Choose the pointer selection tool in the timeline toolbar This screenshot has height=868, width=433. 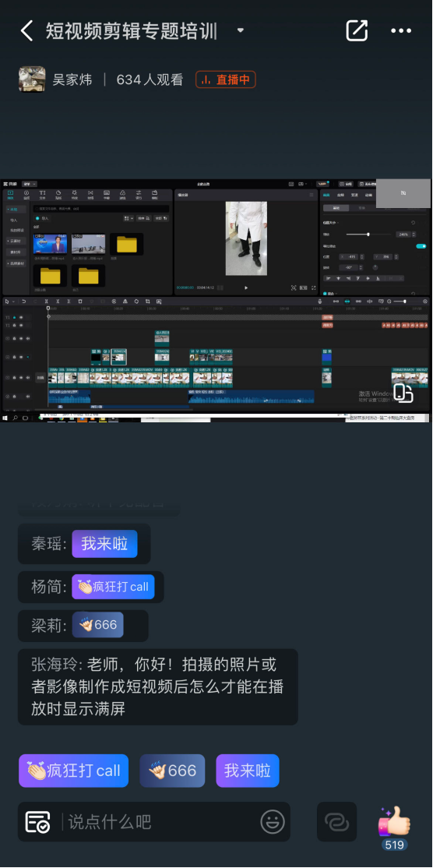coord(7,301)
